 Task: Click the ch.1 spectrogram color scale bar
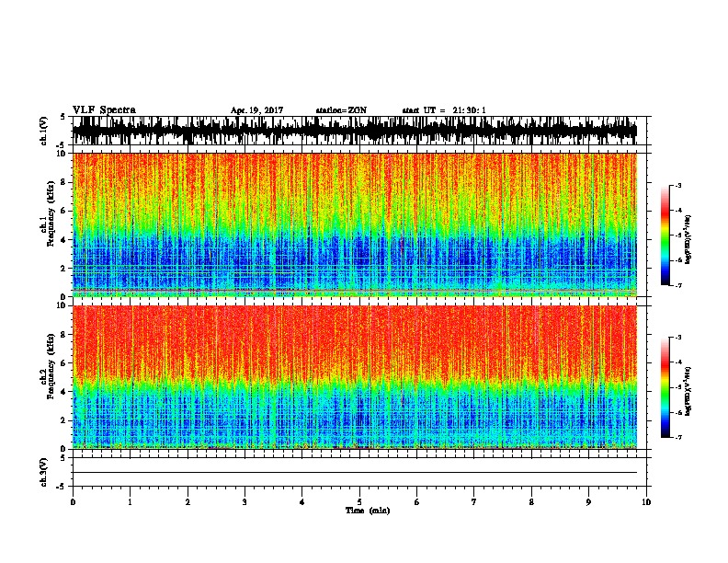coord(665,236)
